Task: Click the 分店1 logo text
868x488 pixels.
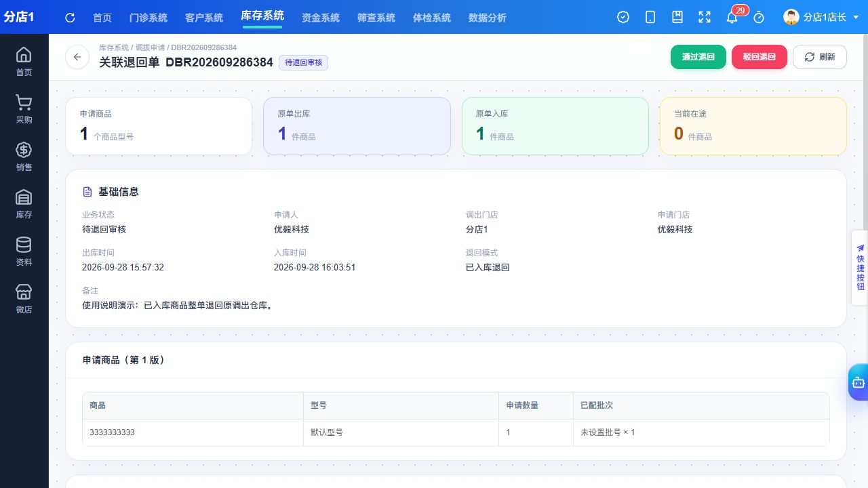Action: point(19,17)
